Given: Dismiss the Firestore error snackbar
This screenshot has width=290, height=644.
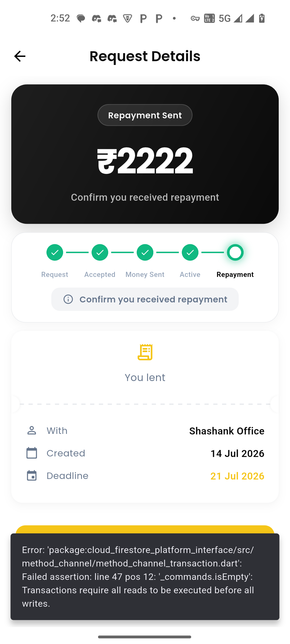Looking at the screenshot, I should point(145,577).
